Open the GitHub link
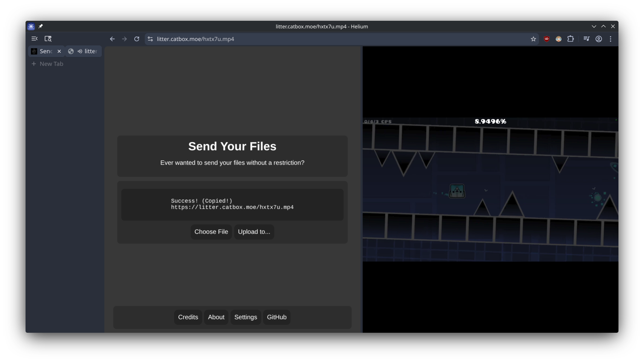The image size is (644, 363). click(276, 317)
